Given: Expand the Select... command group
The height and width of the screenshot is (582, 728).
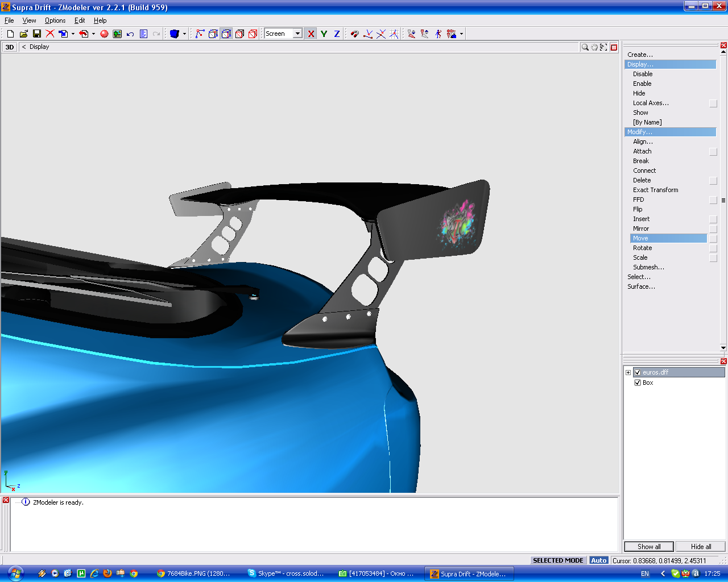Looking at the screenshot, I should pyautogui.click(x=639, y=277).
